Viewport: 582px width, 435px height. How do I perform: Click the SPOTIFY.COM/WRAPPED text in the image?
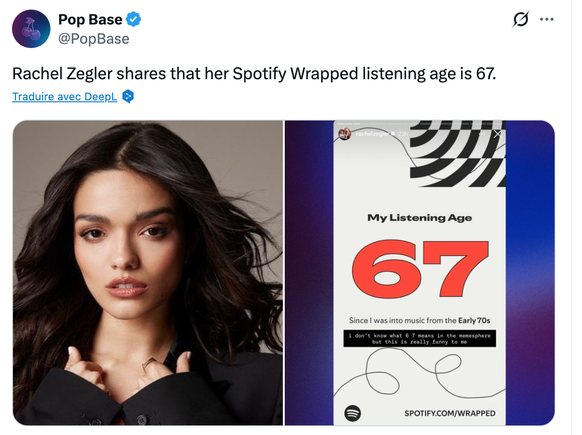450,413
